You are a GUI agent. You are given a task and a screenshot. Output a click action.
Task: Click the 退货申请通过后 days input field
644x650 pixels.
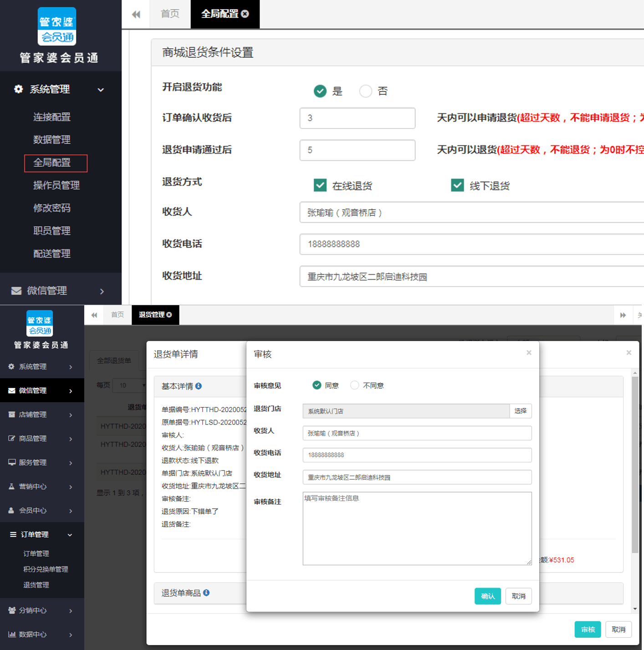358,150
